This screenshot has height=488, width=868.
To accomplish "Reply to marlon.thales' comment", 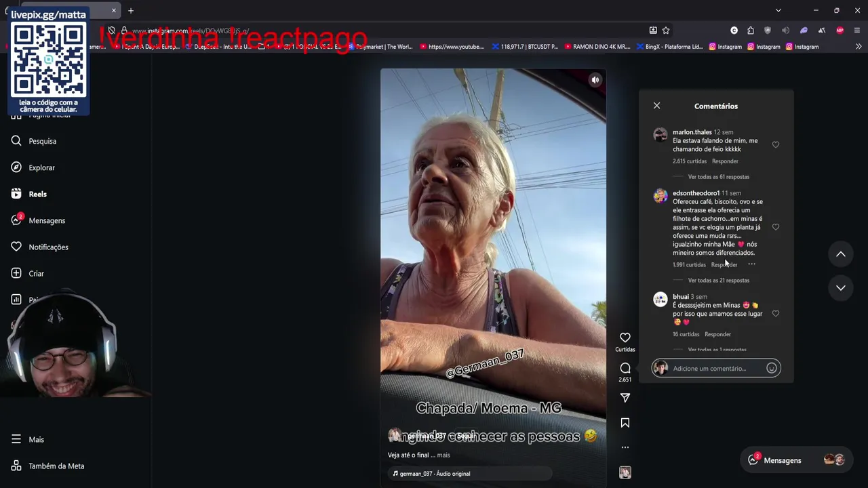I will pos(725,161).
